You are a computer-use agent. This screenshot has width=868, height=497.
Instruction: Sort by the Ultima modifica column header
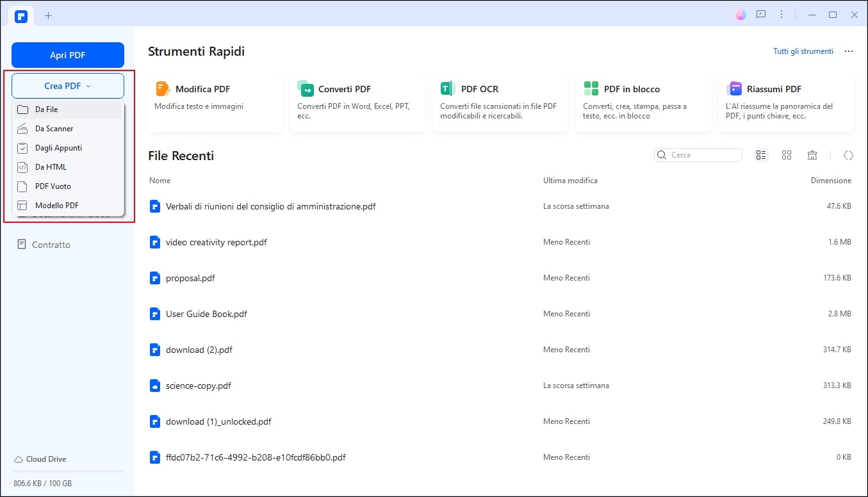tap(570, 181)
